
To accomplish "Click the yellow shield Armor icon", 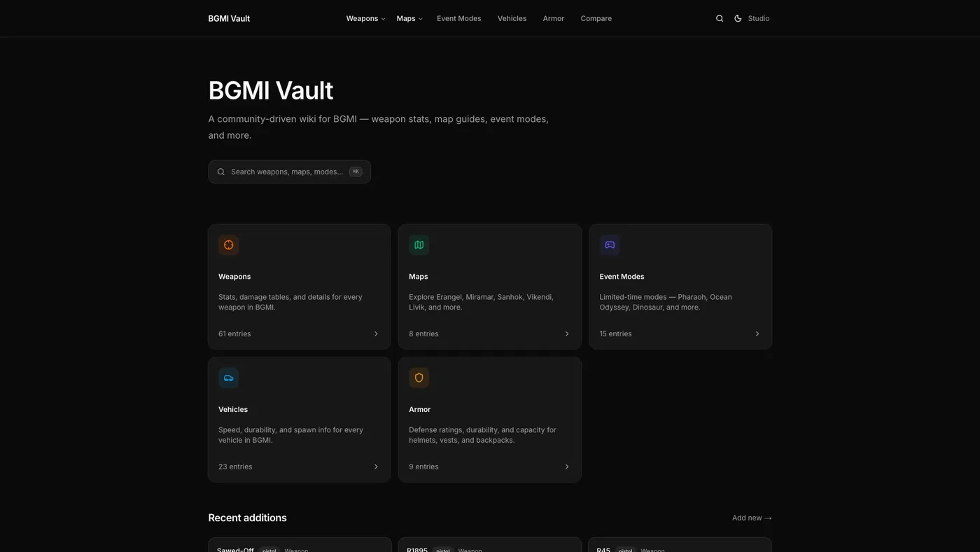I will tap(419, 378).
